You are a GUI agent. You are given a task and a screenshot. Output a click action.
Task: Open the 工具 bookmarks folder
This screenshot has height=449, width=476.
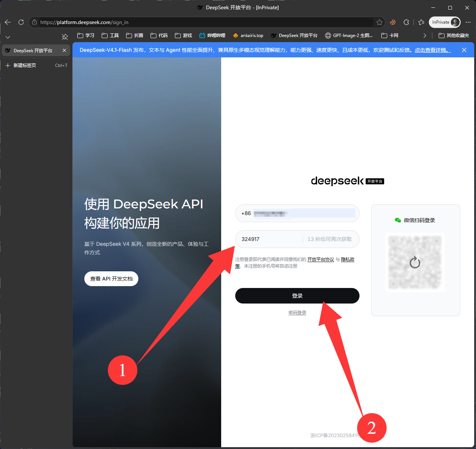pos(110,36)
